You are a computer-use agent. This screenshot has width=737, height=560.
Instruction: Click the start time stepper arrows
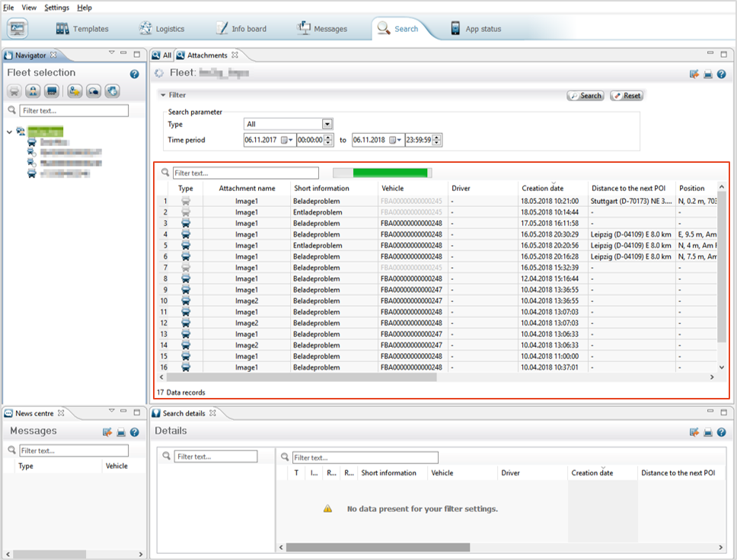(x=328, y=140)
